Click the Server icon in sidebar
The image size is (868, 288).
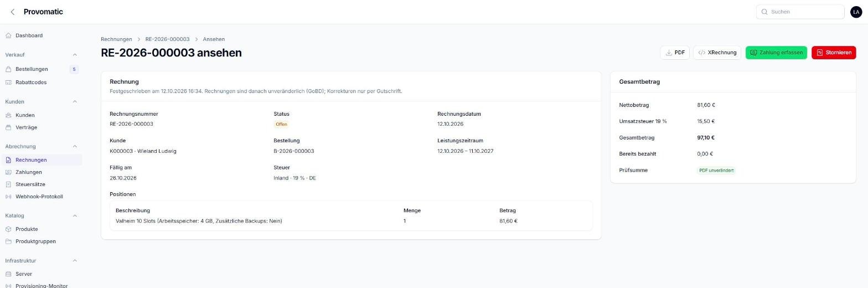pyautogui.click(x=8, y=274)
